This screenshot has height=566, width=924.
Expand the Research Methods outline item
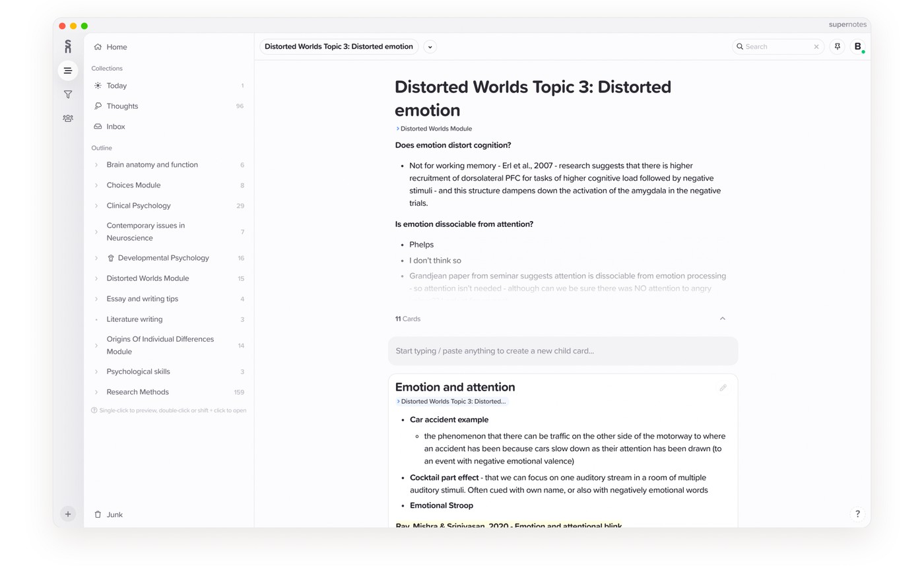[96, 392]
